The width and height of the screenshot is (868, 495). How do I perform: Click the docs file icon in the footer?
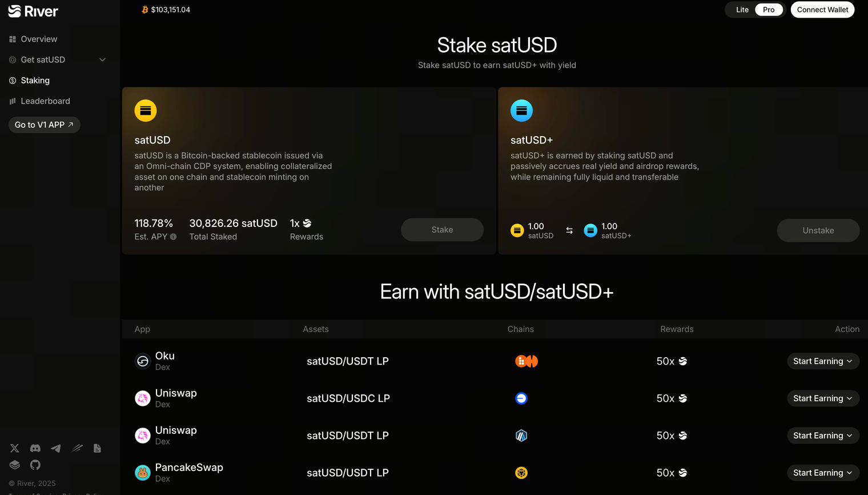(97, 448)
